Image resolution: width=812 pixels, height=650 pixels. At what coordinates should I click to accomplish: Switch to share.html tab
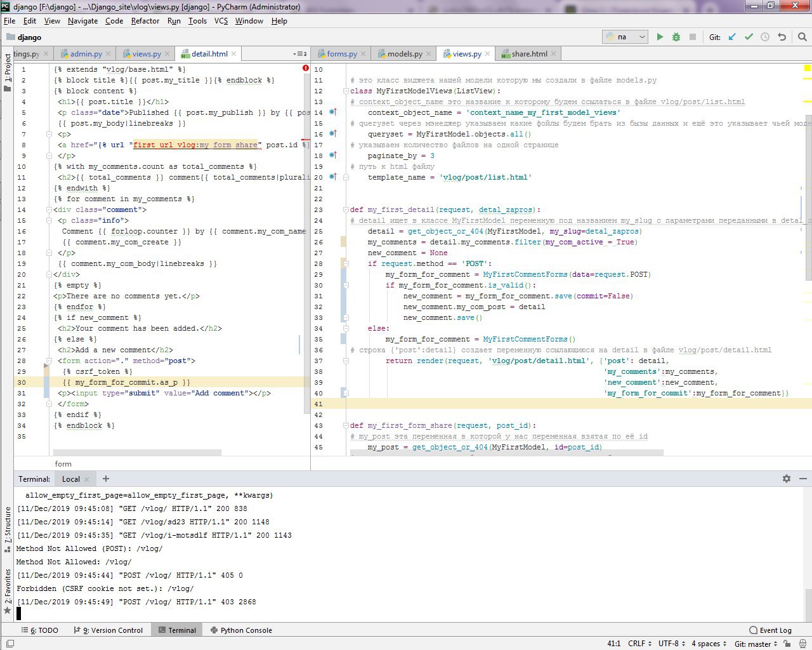coord(529,54)
